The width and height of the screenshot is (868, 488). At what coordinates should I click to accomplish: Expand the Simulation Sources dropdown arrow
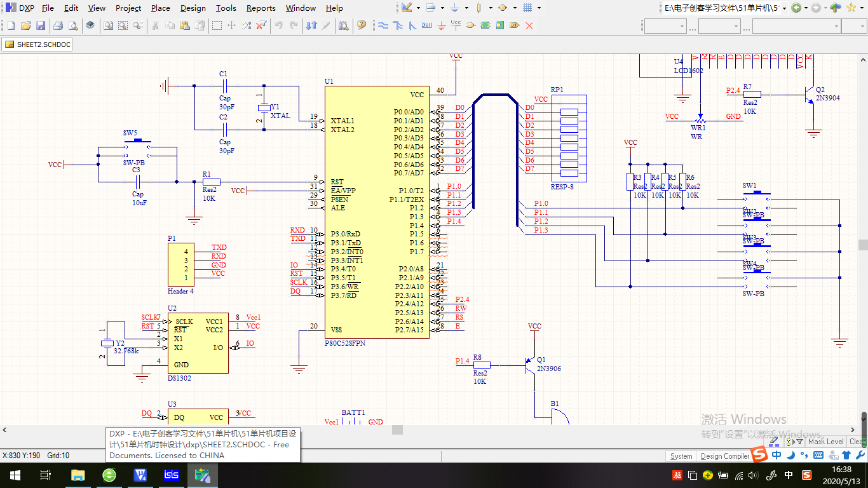coord(514,8)
